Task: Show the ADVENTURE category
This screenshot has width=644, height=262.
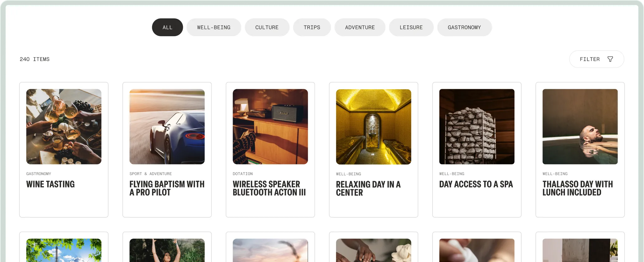Action: [x=360, y=27]
